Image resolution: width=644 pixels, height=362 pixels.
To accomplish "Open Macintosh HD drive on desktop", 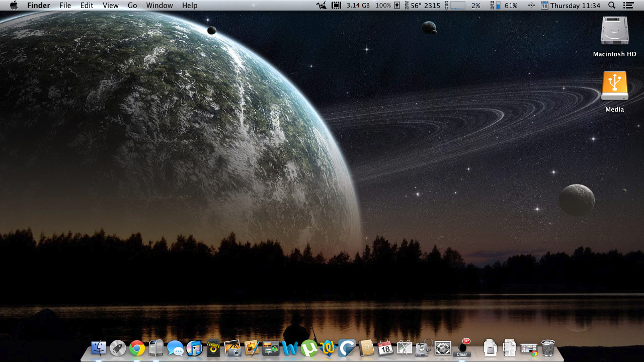I will [614, 37].
